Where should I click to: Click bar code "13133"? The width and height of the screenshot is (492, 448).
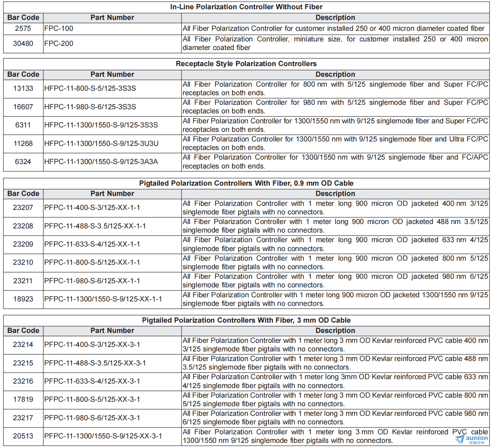pos(23,88)
